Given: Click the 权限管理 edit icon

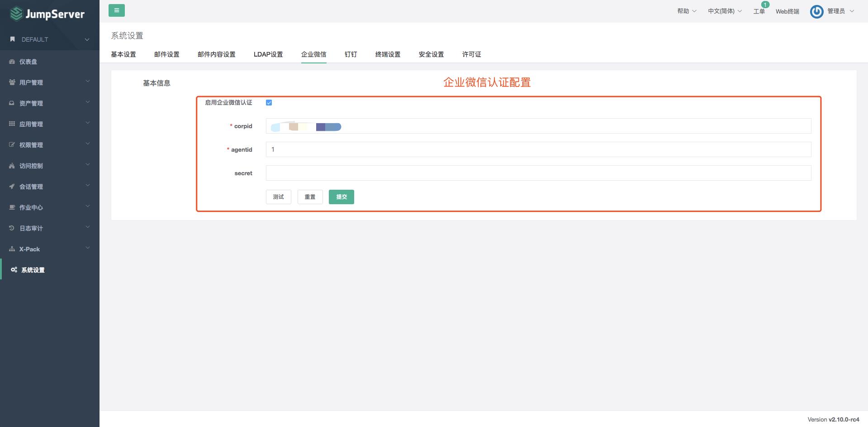Looking at the screenshot, I should 12,145.
